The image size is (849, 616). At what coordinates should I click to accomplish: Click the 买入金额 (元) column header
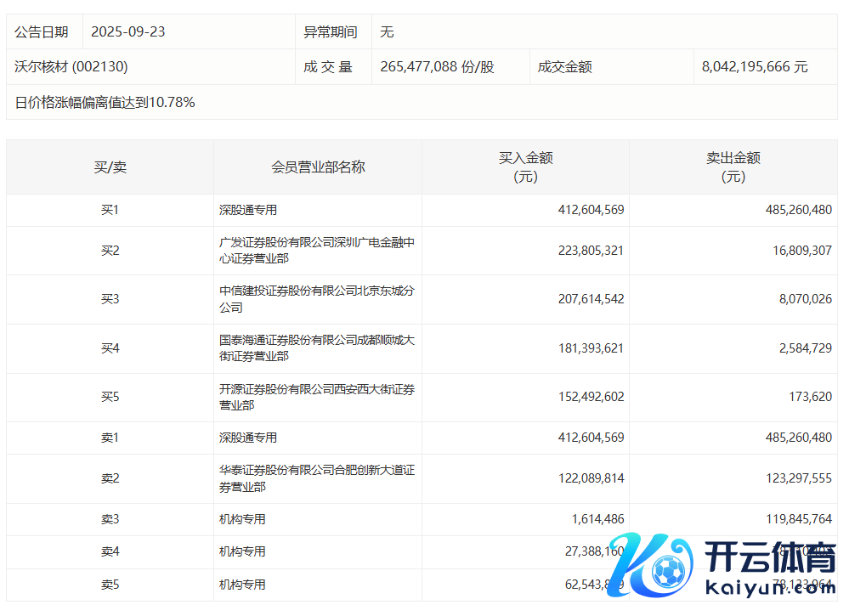[x=525, y=167]
